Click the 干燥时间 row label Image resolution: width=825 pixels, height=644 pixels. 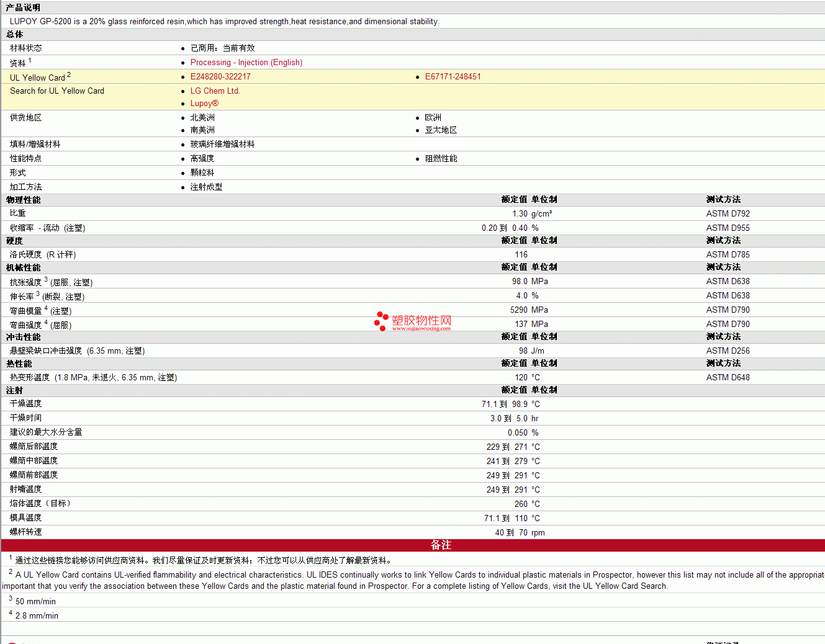pos(26,418)
